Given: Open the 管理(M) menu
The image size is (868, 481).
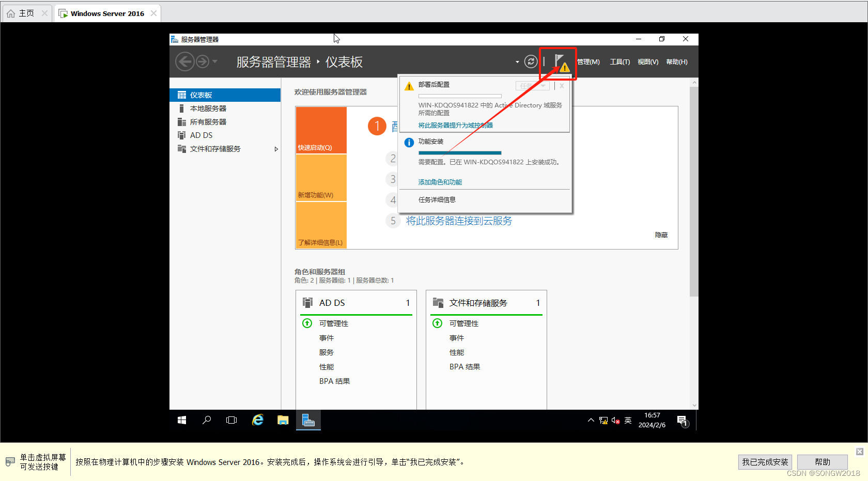Looking at the screenshot, I should (588, 62).
